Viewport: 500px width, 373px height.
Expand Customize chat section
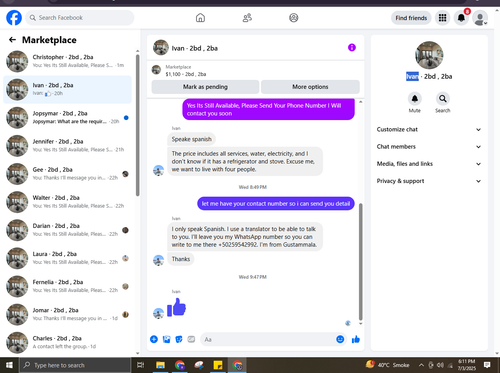pos(429,129)
